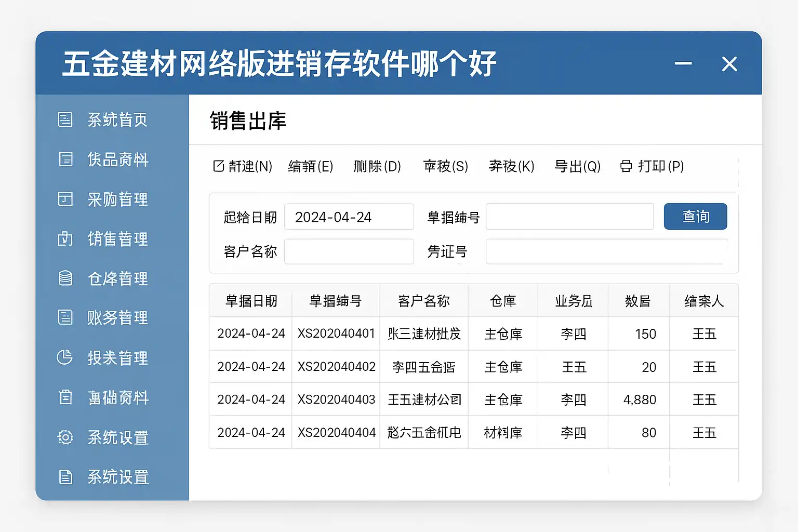Click the date cell in row XS202040402

[251, 367]
